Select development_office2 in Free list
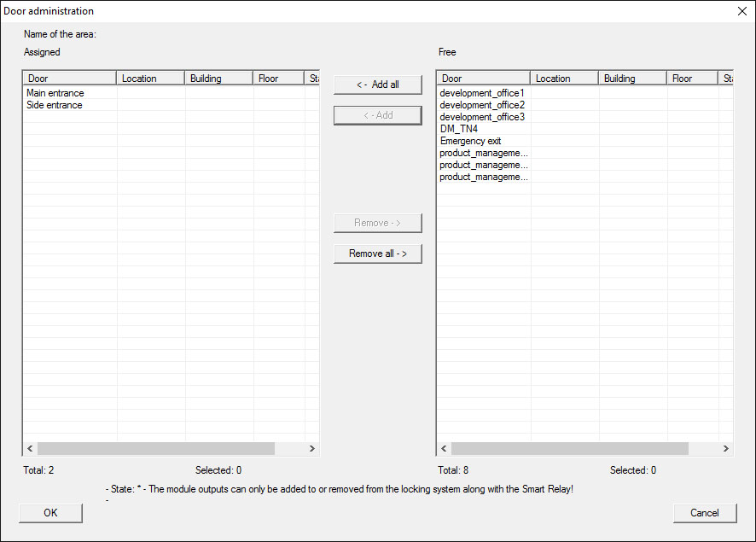756x542 pixels. 482,105
